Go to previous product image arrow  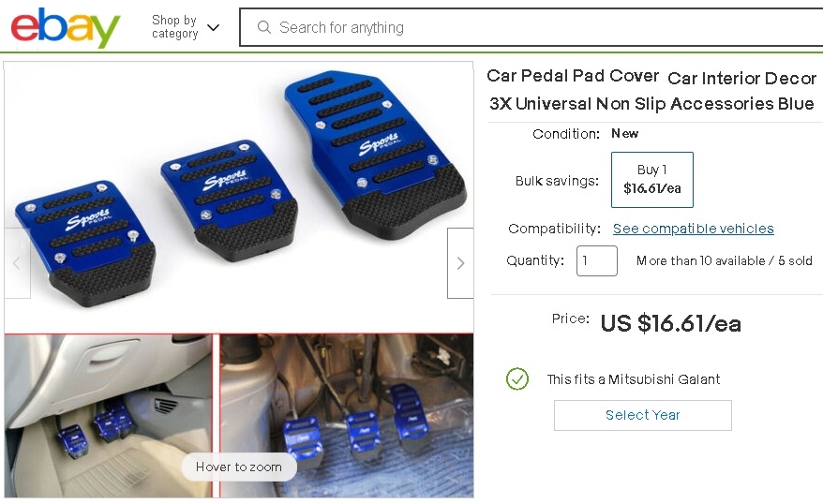(17, 262)
